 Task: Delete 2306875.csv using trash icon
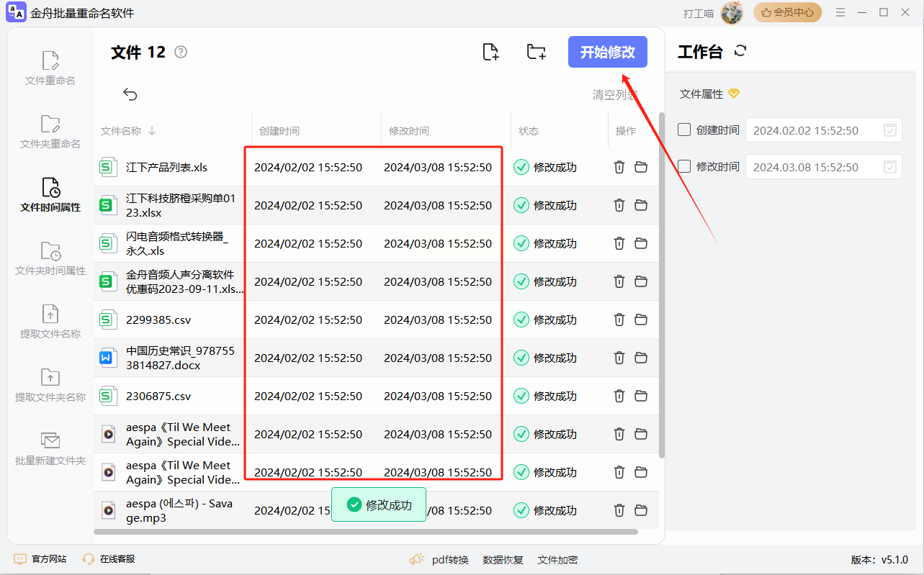click(619, 396)
